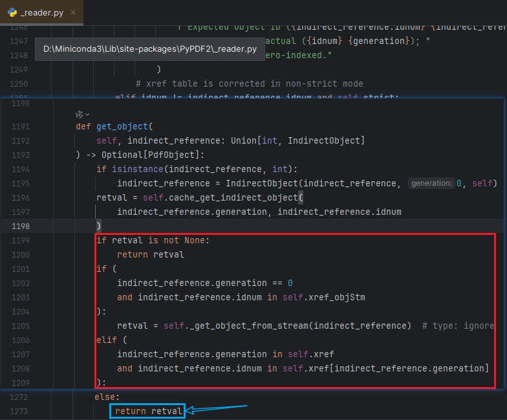This screenshot has height=420, width=507.
Task: Click '_get_object_from_stream' method call
Action: [x=249, y=326]
